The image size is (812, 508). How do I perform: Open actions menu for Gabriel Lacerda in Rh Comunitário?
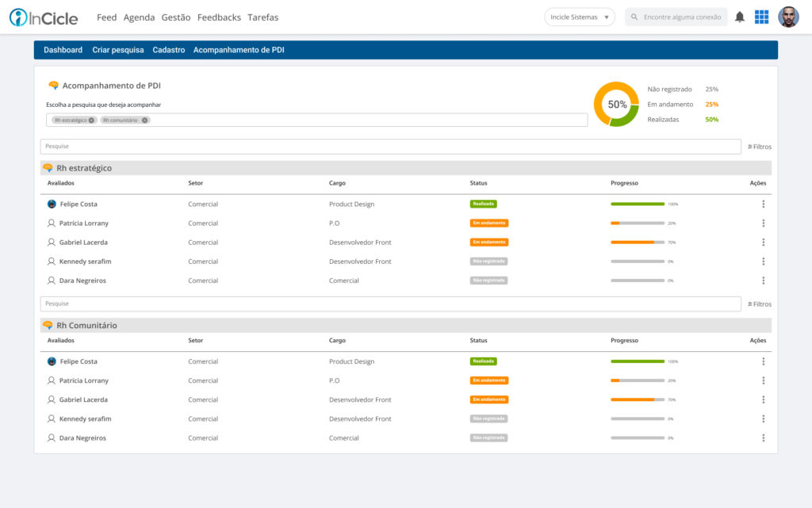click(x=764, y=399)
